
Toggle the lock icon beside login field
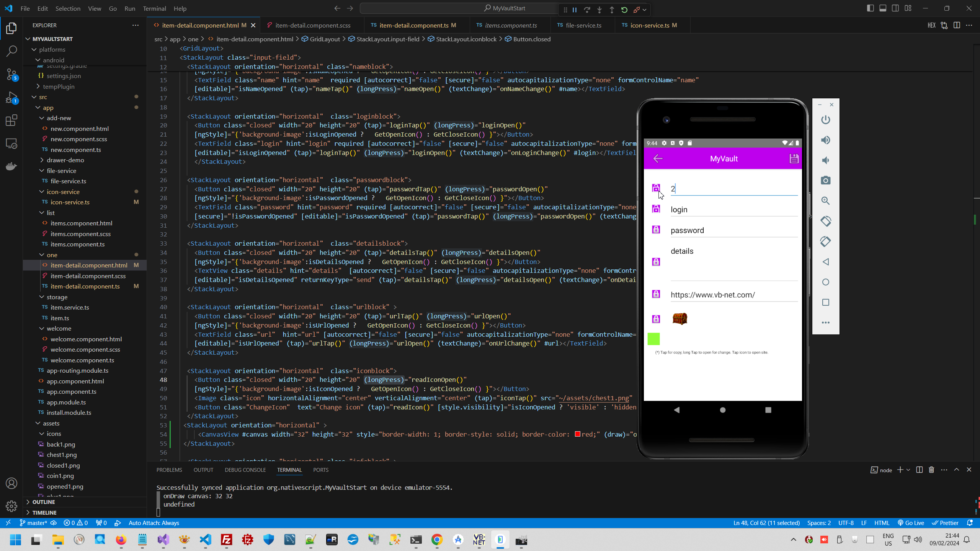click(x=656, y=209)
